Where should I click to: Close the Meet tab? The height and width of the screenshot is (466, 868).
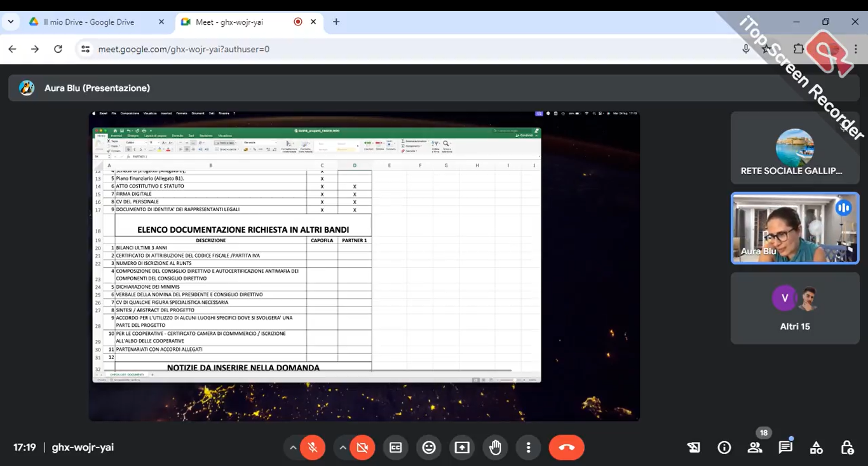(313, 22)
